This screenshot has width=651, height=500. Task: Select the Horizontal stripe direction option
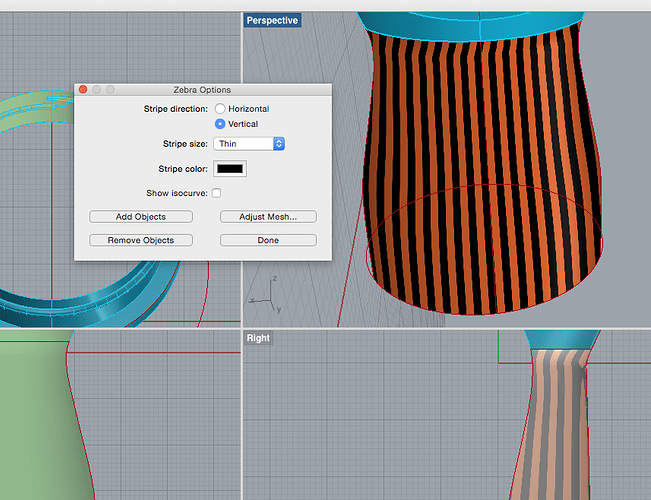(220, 108)
